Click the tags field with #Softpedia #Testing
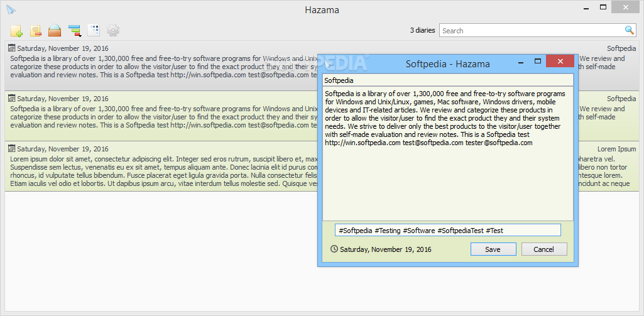Viewport: 644px width, 316px height. pyautogui.click(x=448, y=231)
